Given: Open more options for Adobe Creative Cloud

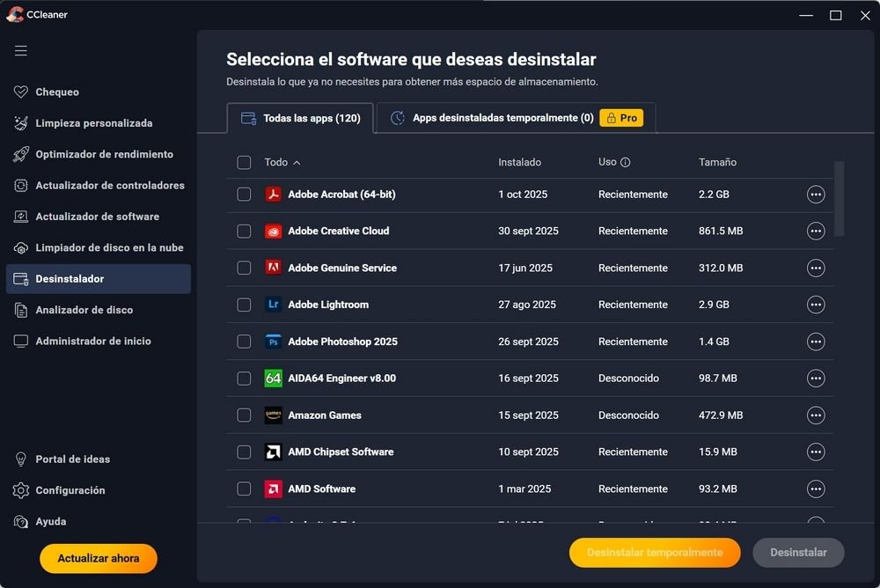Looking at the screenshot, I should tap(816, 232).
